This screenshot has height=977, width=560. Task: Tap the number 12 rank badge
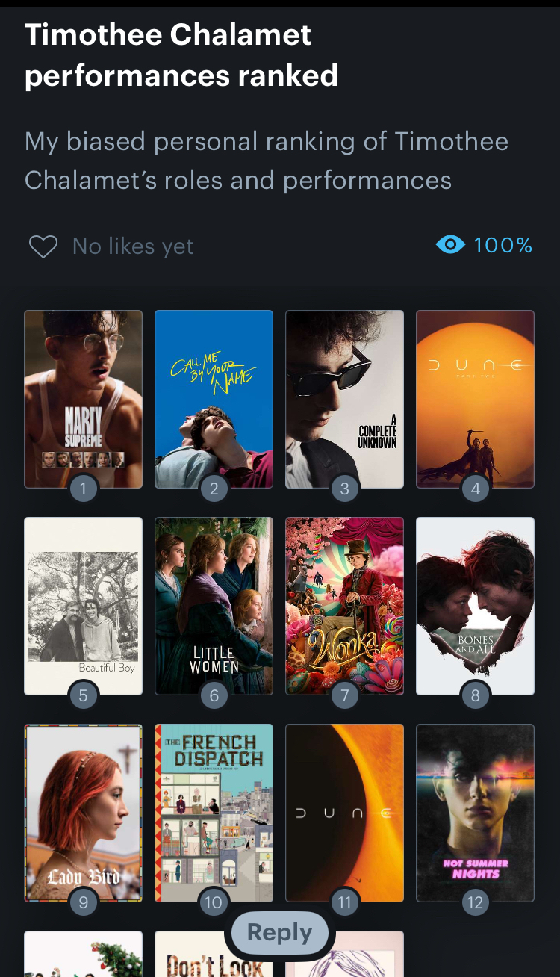475,903
